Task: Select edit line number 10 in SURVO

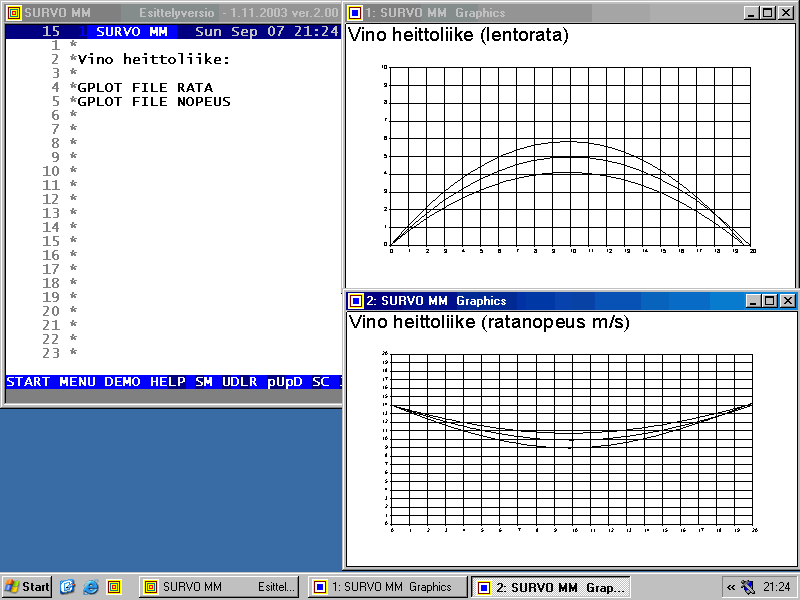Action: (51, 171)
